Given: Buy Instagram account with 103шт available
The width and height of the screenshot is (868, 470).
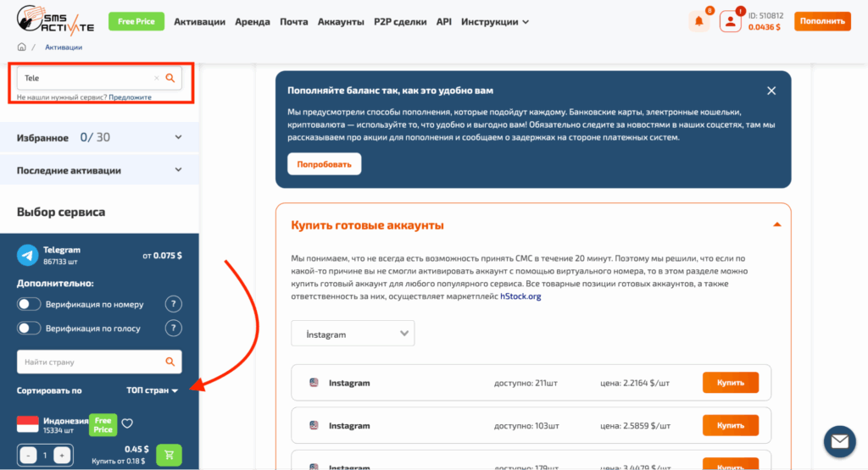Looking at the screenshot, I should click(x=730, y=425).
